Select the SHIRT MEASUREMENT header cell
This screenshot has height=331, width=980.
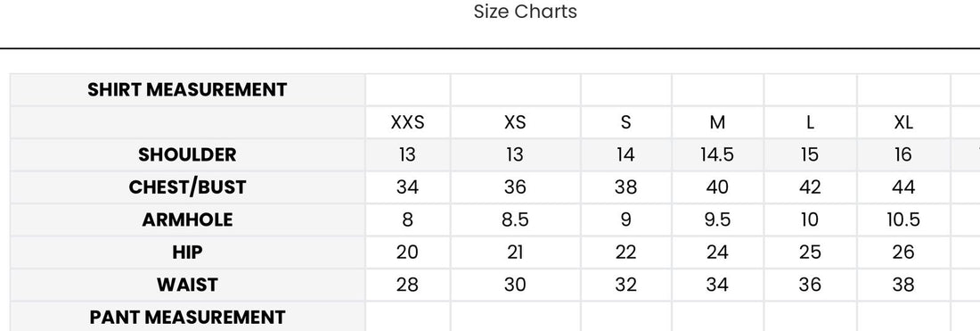click(x=187, y=89)
